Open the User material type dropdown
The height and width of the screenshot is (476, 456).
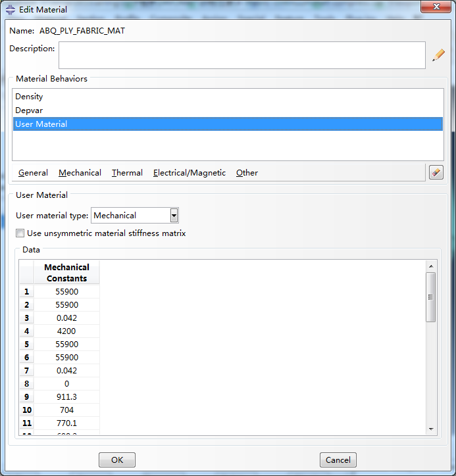pos(174,216)
